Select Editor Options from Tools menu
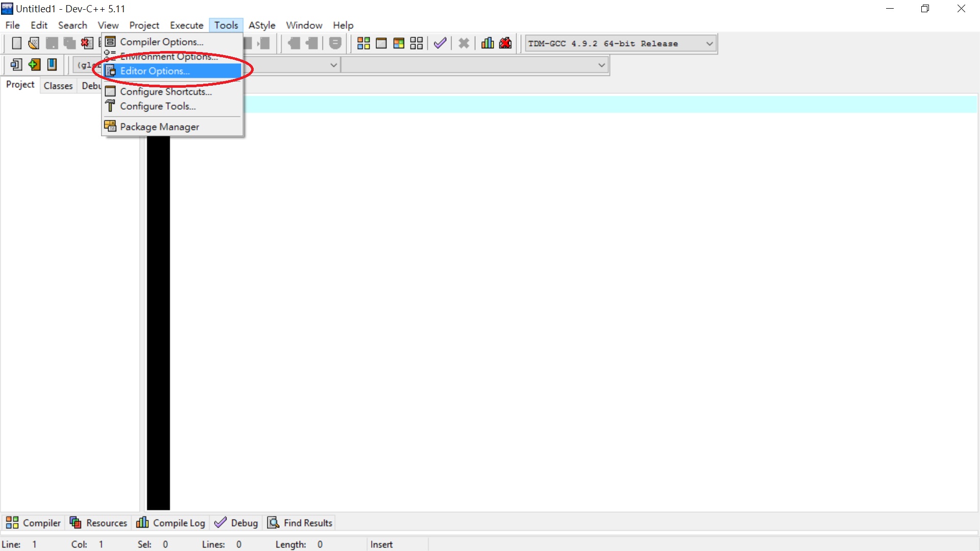Screen dimensions: 980x551 click(155, 71)
